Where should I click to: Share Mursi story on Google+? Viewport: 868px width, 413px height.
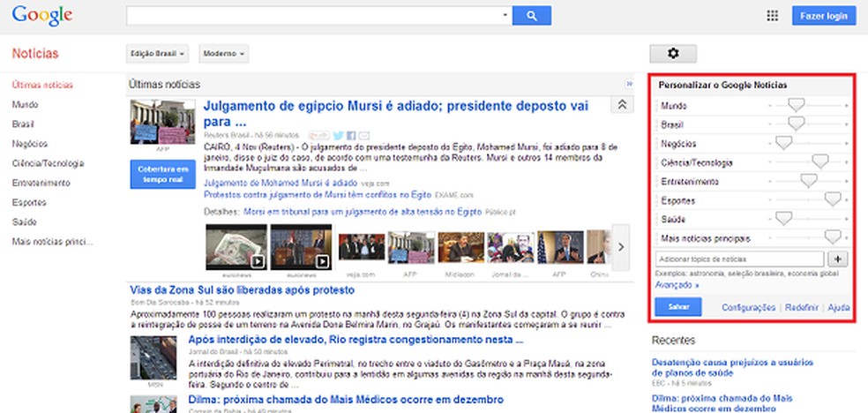tap(318, 136)
